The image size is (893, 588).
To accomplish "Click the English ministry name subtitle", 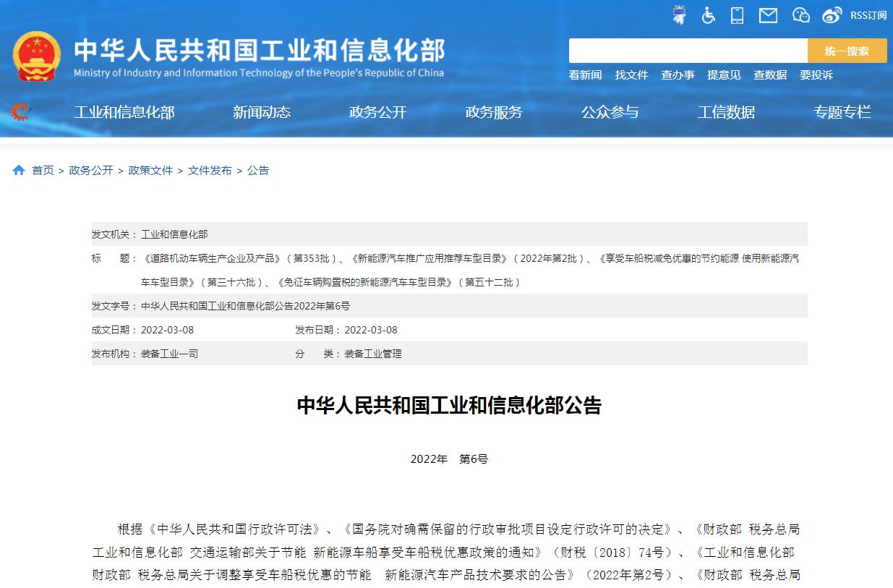I will (x=259, y=73).
